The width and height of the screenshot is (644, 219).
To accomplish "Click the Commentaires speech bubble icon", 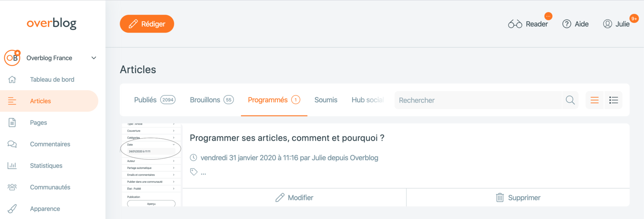I will pos(12,144).
